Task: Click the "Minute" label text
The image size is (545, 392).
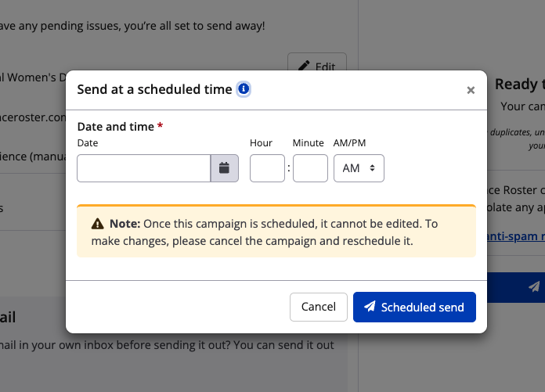Action: [308, 143]
